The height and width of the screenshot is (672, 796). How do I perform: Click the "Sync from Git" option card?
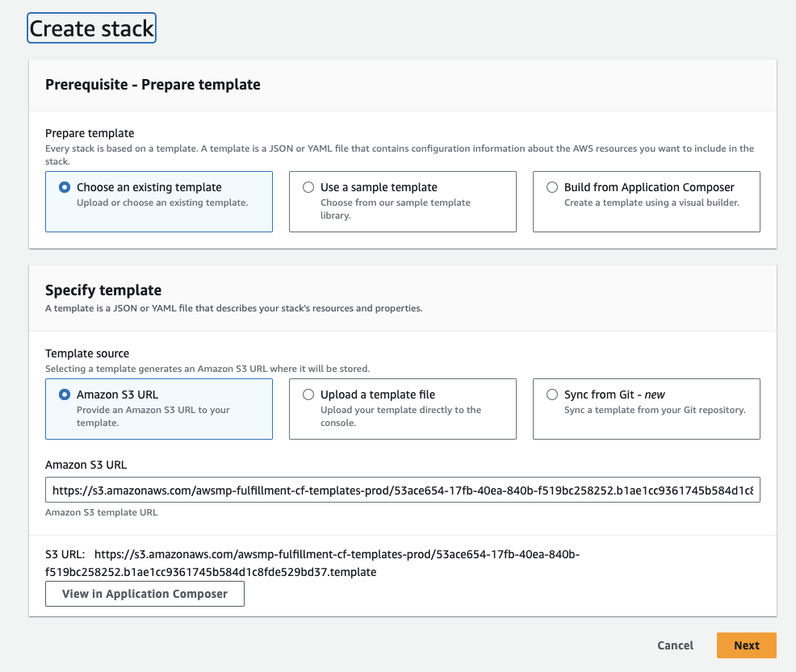coord(646,409)
